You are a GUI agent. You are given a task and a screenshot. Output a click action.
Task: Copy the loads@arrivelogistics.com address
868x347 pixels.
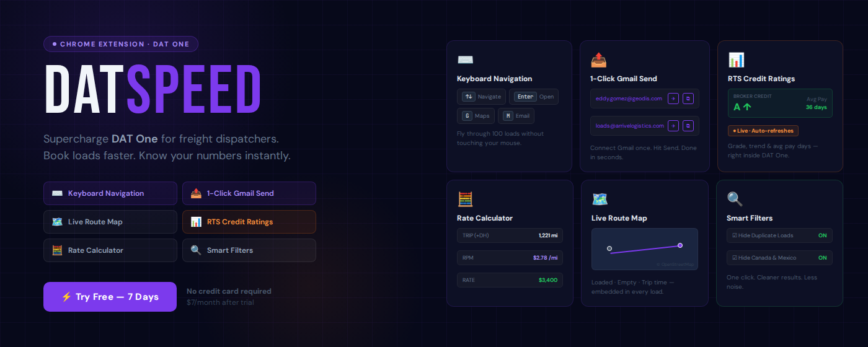688,126
